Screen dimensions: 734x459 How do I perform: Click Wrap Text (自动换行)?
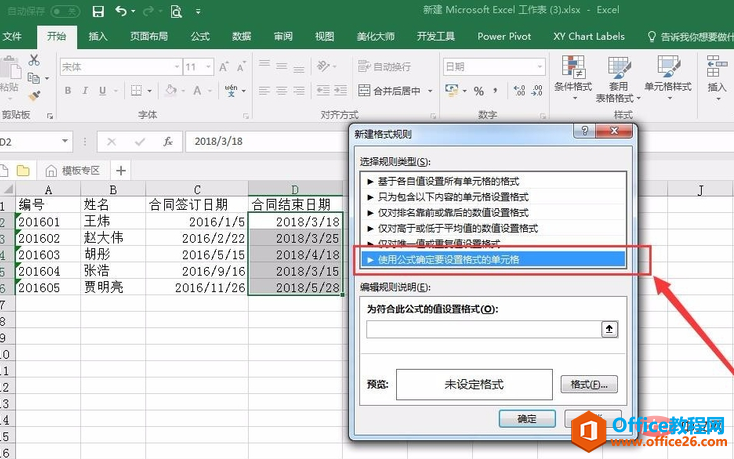(385, 67)
